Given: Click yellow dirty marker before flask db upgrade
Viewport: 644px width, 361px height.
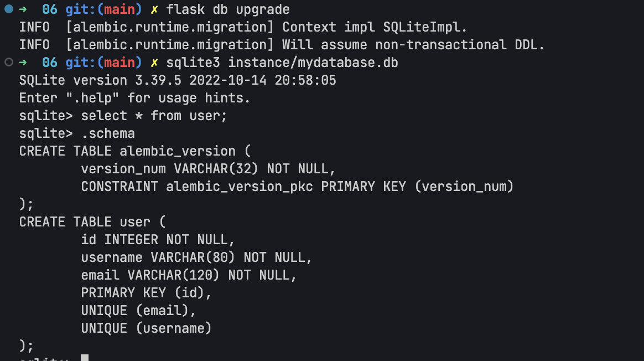Looking at the screenshot, I should point(154,9).
